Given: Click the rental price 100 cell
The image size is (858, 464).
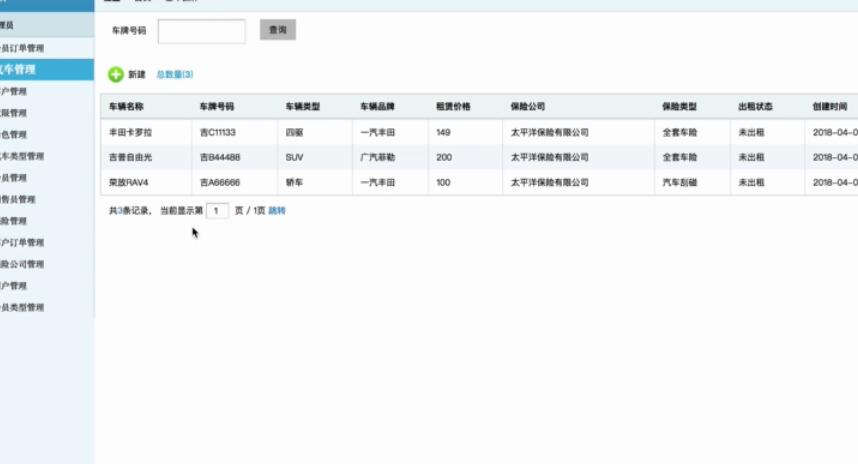Looking at the screenshot, I should tap(443, 183).
